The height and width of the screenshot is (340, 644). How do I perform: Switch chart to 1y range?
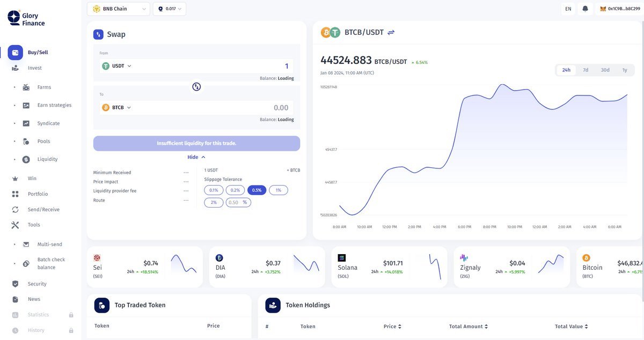click(625, 70)
